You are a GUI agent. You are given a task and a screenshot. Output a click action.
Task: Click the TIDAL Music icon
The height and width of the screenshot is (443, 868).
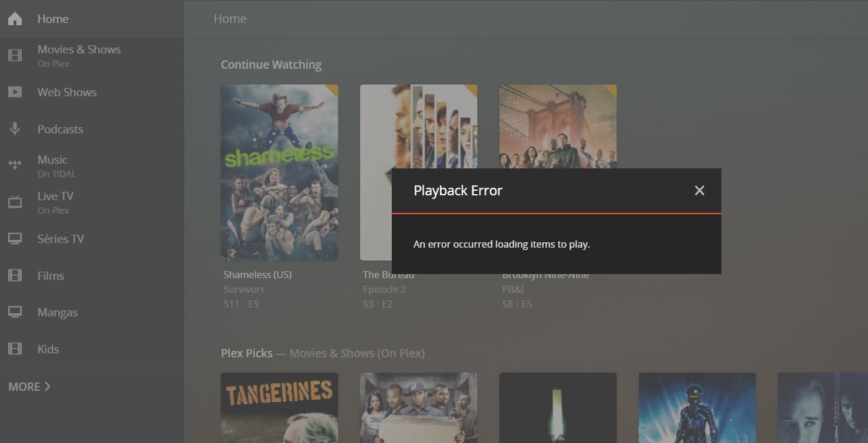click(15, 165)
